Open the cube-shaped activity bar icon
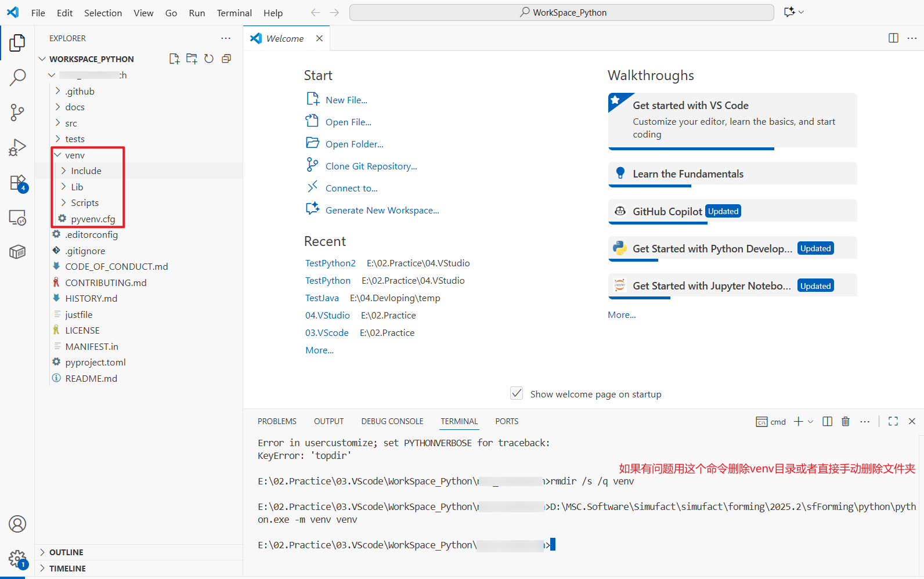 click(17, 252)
